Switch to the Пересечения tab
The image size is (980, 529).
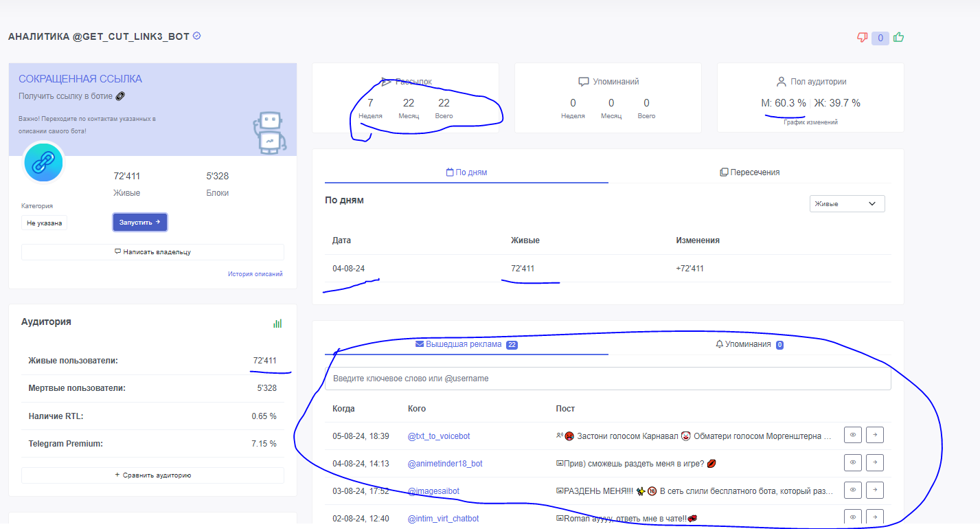click(x=749, y=172)
